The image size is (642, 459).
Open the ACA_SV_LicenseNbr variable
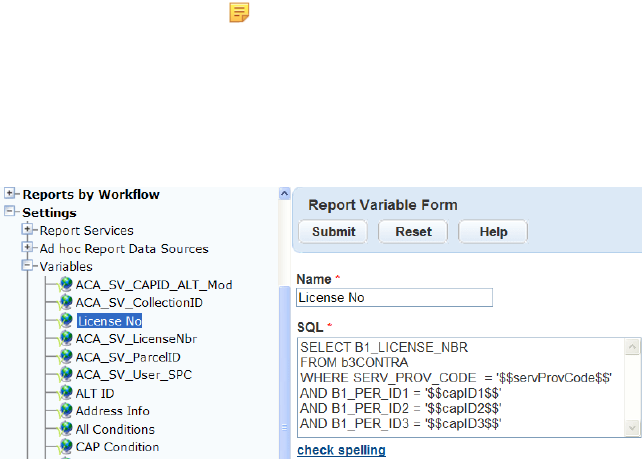[x=136, y=339]
